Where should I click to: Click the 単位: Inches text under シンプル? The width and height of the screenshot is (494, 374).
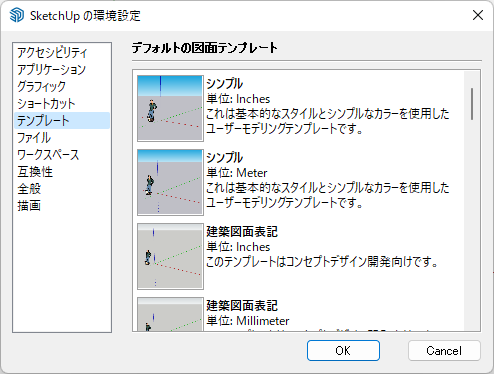238,99
